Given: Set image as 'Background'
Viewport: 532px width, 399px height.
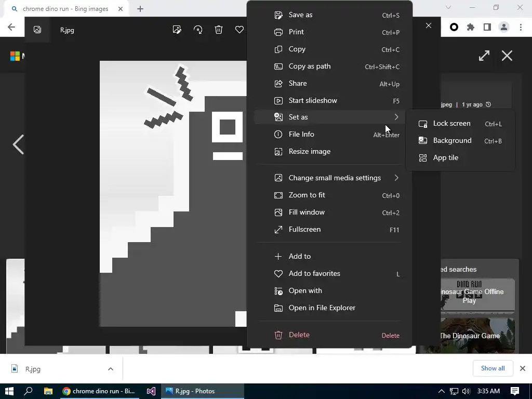Looking at the screenshot, I should click(460, 140).
